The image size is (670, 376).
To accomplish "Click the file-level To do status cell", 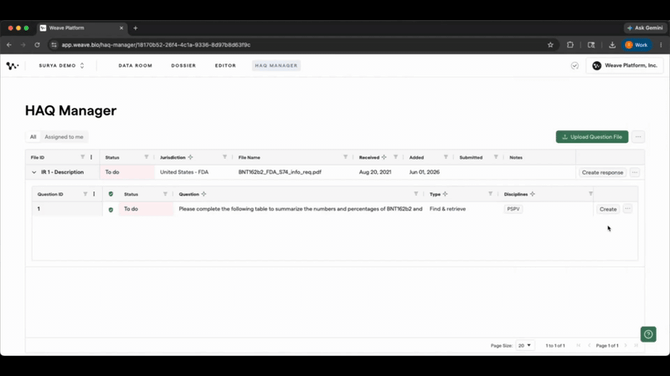I will 127,172.
